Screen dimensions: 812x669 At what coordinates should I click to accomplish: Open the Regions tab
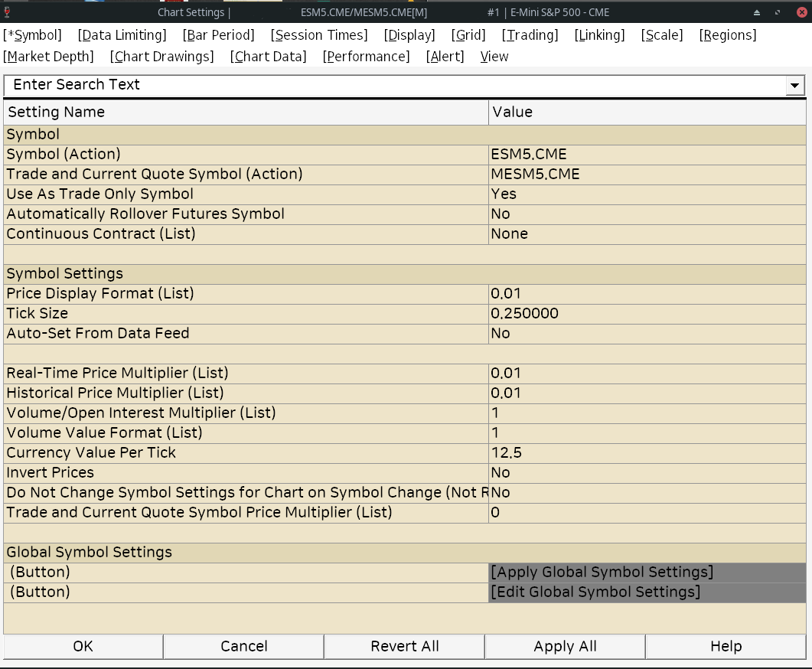728,35
